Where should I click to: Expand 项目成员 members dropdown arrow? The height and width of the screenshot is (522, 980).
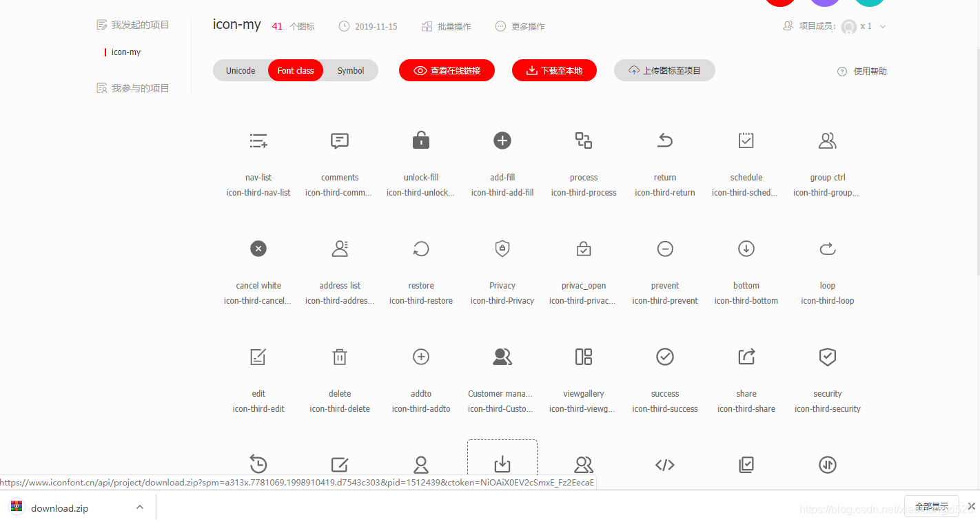[x=883, y=26]
